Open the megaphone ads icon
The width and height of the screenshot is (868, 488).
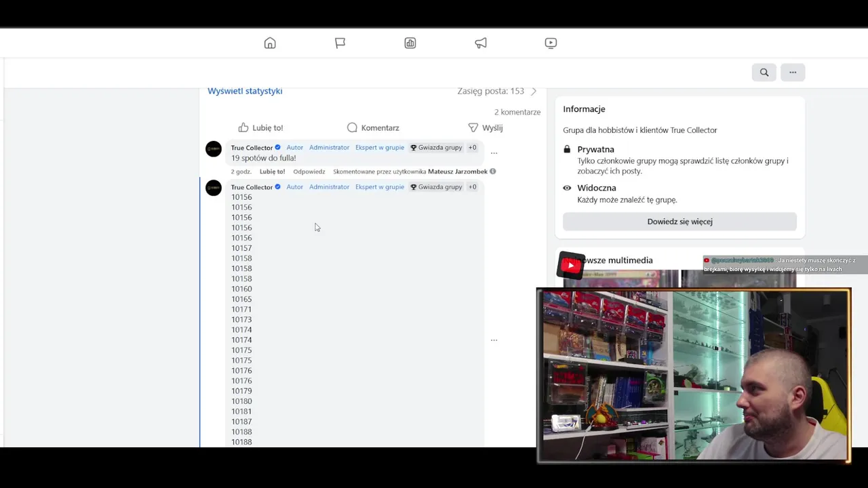[x=481, y=43]
